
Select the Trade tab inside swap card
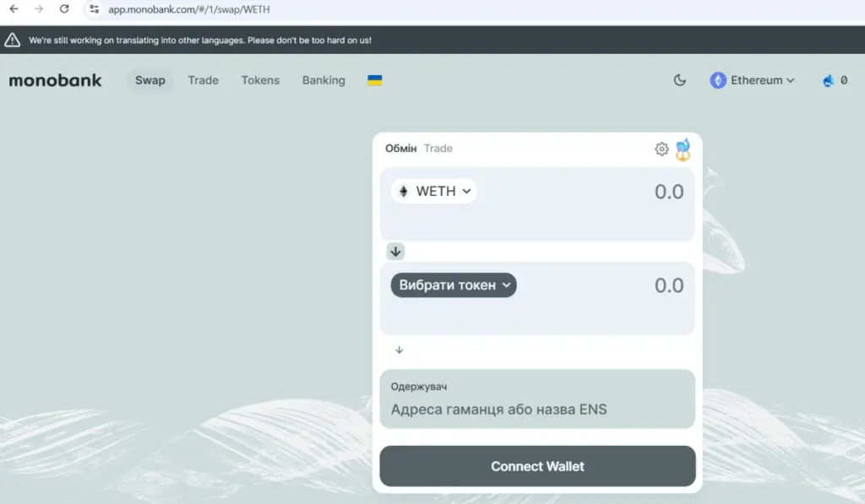coord(438,149)
